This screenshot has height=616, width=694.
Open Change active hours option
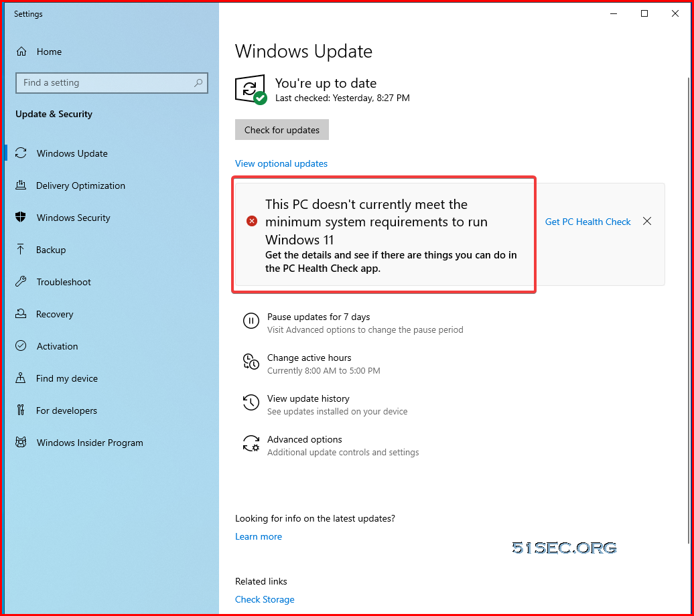coord(309,358)
